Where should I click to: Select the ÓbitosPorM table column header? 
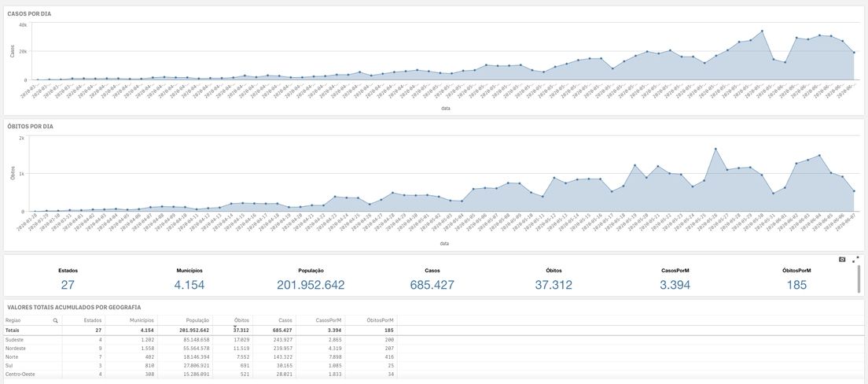pos(381,321)
